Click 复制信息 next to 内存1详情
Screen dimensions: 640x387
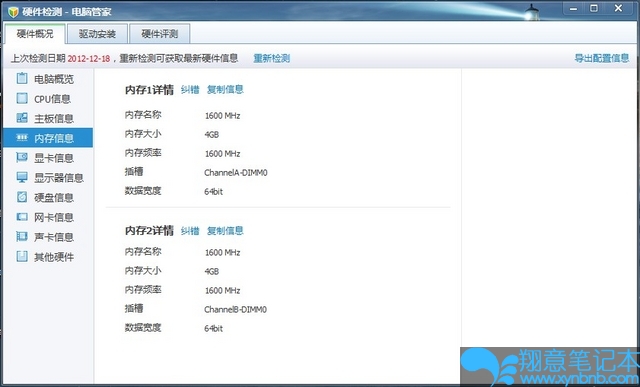(x=225, y=89)
